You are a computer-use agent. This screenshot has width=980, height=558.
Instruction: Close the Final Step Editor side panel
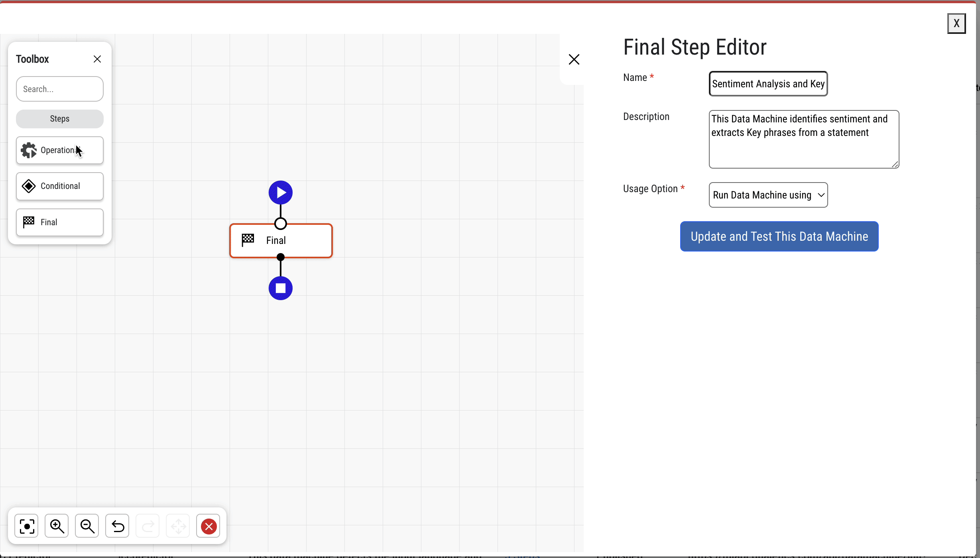[574, 59]
